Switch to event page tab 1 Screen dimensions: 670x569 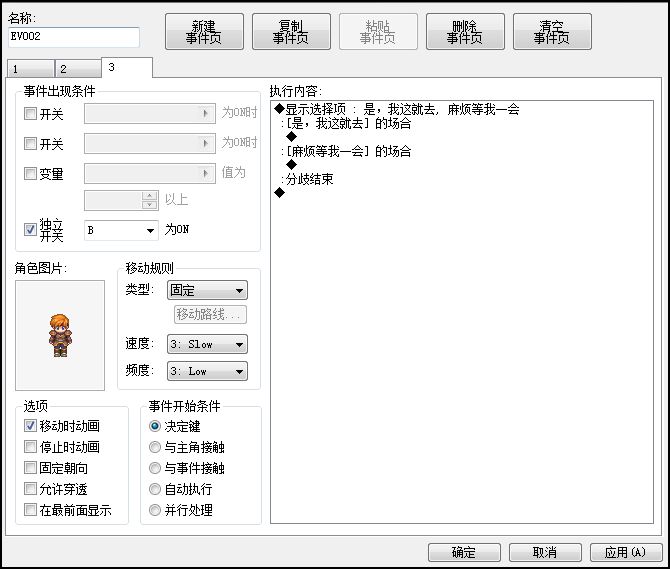[x=30, y=69]
